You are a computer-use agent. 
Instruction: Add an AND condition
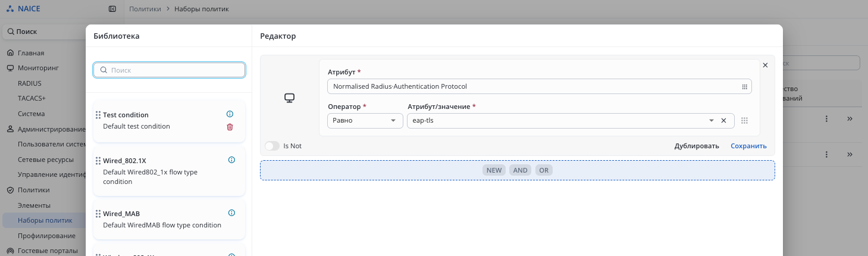[x=520, y=170]
